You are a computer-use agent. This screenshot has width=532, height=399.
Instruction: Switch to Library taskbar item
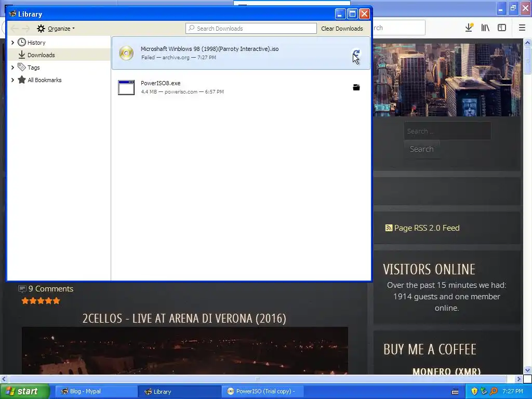click(x=179, y=391)
